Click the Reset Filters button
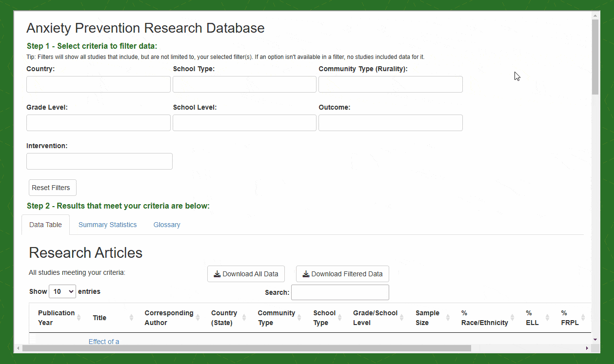This screenshot has height=364, width=614. (x=53, y=188)
